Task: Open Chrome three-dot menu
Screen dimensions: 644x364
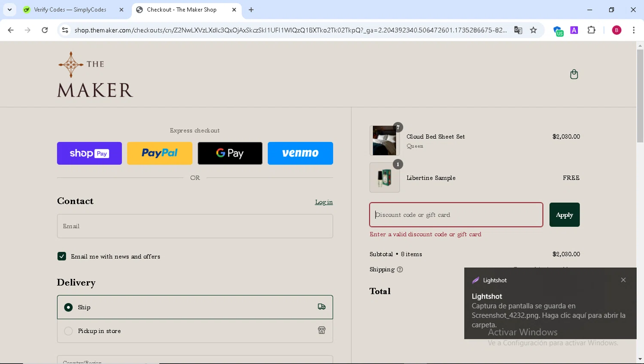Action: coord(634,30)
